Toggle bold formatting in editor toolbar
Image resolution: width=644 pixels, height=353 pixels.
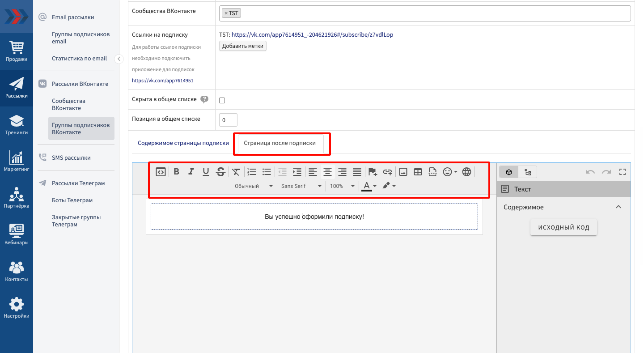[x=176, y=171]
